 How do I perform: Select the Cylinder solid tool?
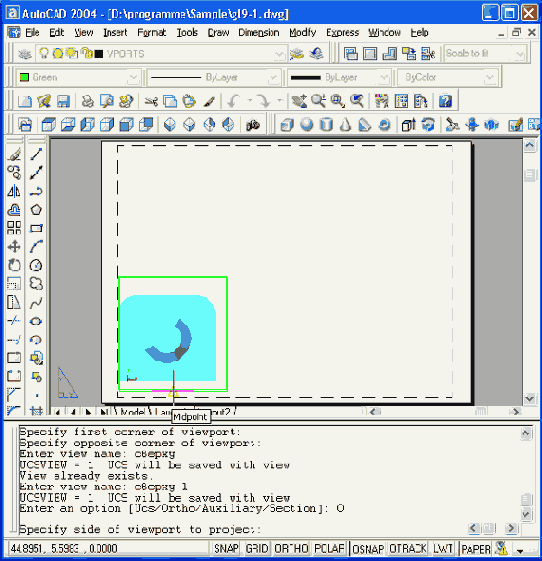pyautogui.click(x=326, y=125)
